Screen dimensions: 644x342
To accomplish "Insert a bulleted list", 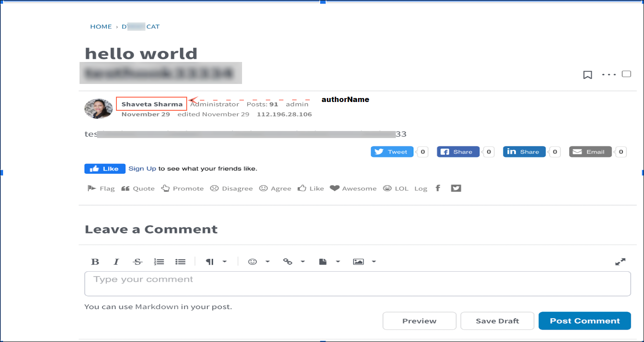I will click(180, 262).
